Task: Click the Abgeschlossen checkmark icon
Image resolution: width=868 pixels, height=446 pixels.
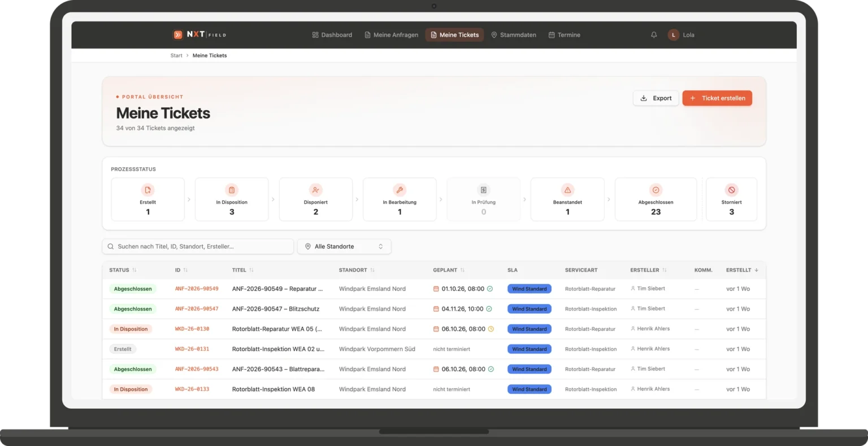Action: [656, 190]
